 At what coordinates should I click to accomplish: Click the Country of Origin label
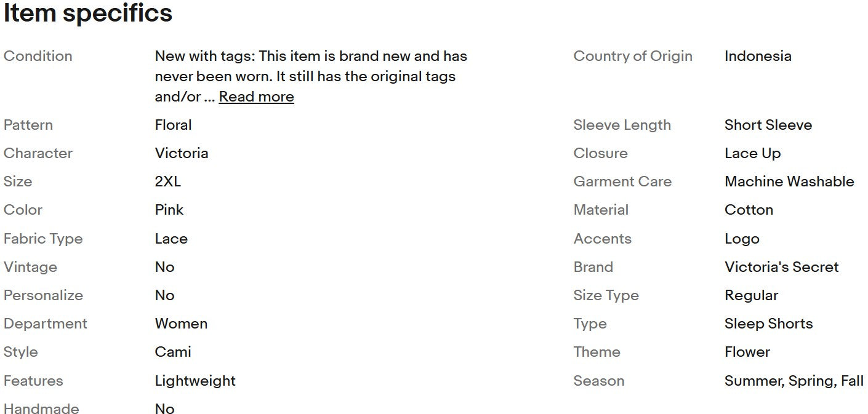coord(632,56)
